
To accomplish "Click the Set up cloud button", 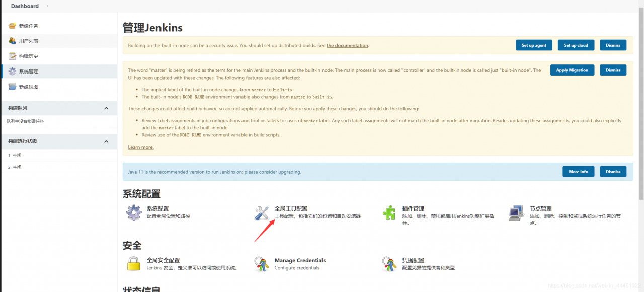I will click(576, 45).
